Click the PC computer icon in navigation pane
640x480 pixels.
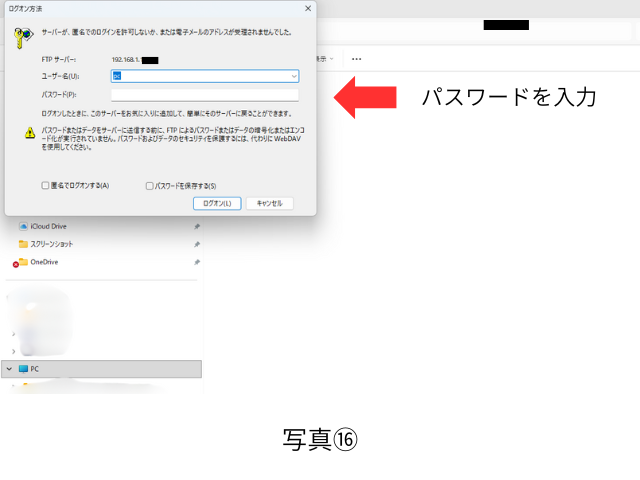click(23, 369)
